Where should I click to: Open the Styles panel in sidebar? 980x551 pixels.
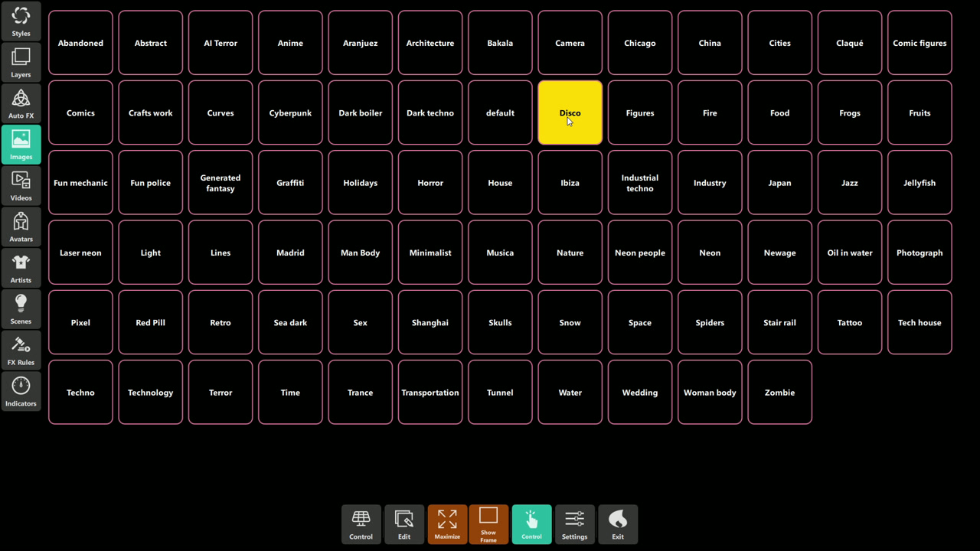click(21, 21)
